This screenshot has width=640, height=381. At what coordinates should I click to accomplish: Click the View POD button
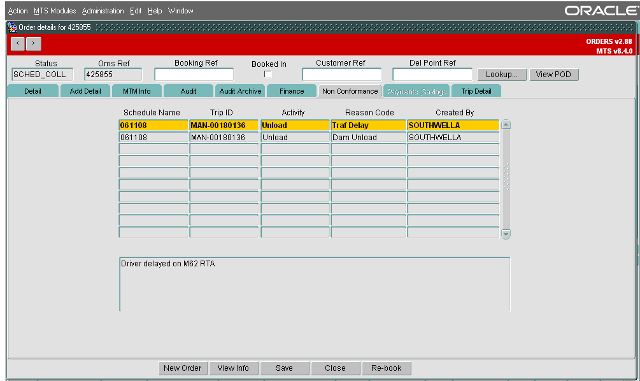pyautogui.click(x=553, y=74)
